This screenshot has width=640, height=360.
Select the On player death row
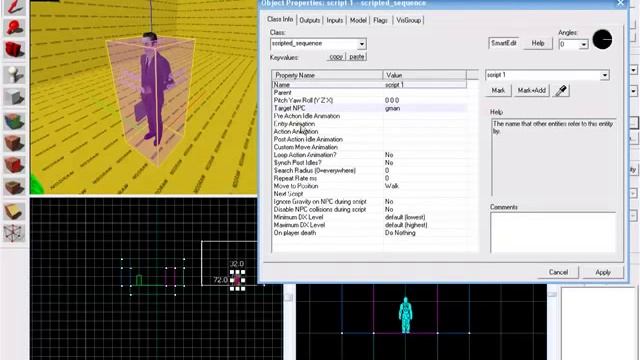[369, 233]
